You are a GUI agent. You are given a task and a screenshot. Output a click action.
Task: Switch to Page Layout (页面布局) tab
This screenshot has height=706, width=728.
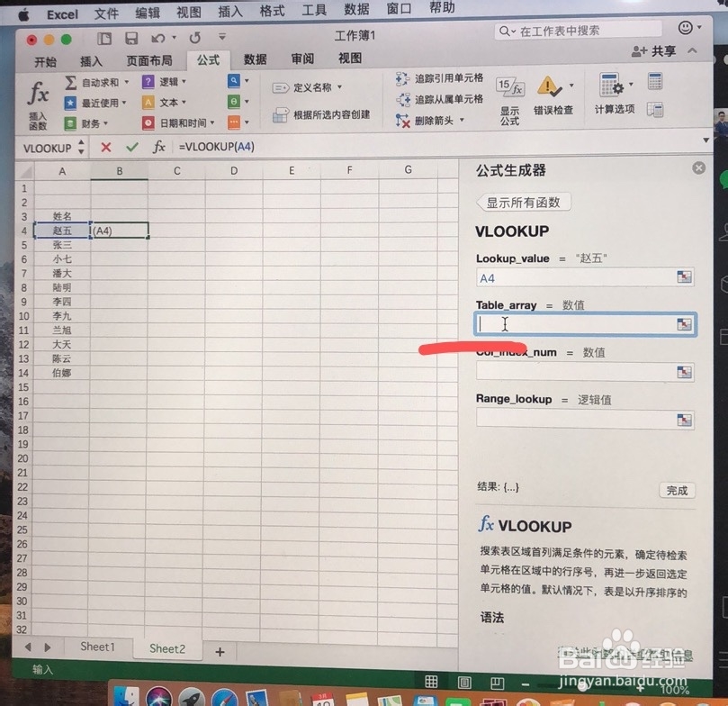click(149, 61)
